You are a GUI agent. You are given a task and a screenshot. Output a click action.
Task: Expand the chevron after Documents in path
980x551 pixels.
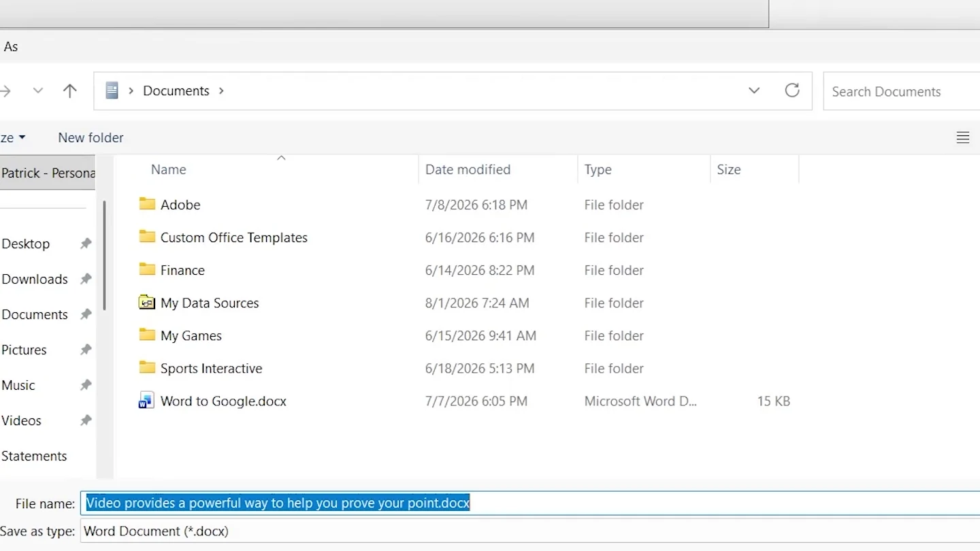[221, 90]
